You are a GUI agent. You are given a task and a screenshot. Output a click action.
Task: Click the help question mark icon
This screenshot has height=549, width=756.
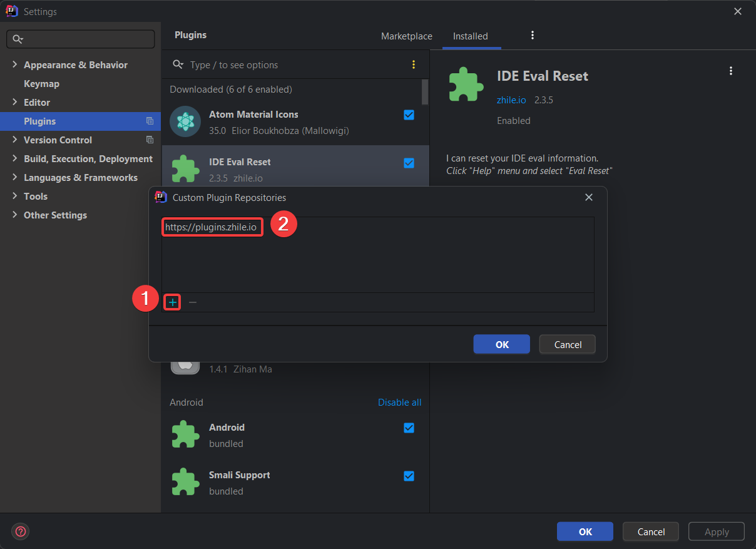click(x=21, y=531)
